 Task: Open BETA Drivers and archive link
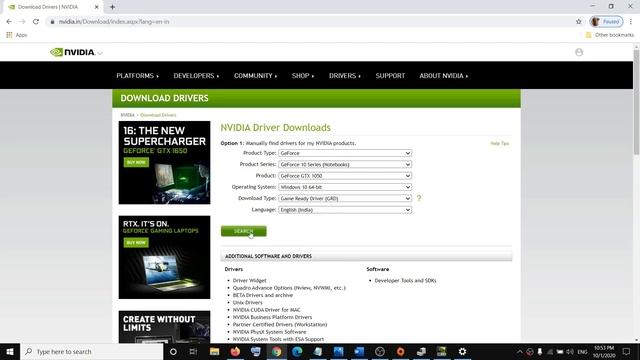click(x=263, y=295)
